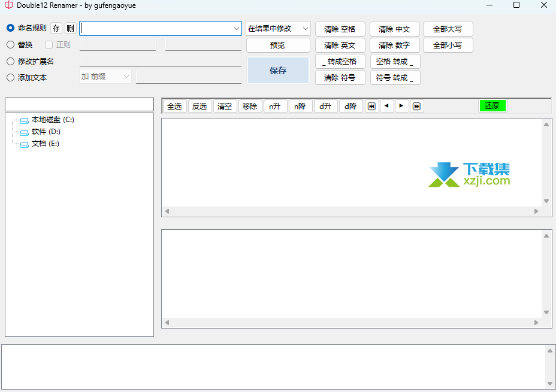The image size is (556, 392).
Task: Click the n升 sort ascending button
Action: tap(274, 107)
